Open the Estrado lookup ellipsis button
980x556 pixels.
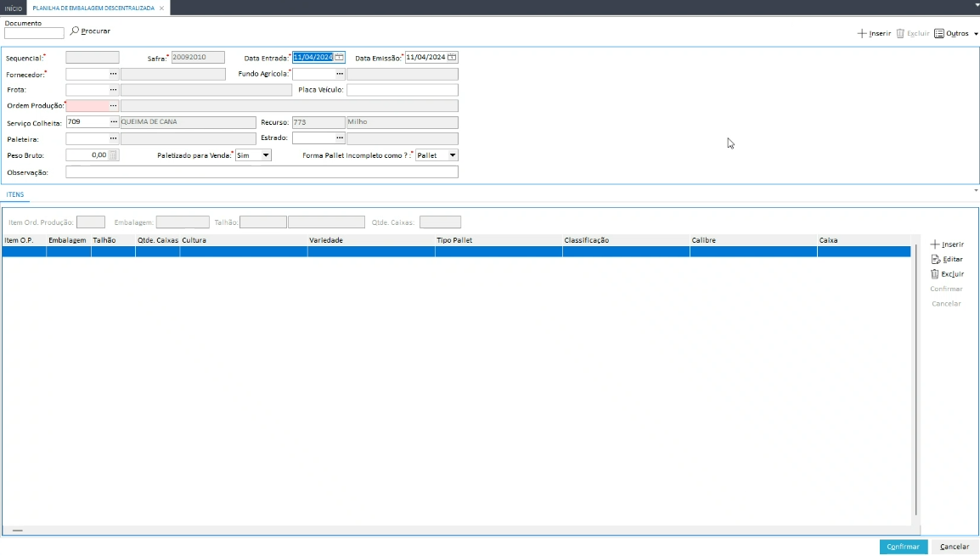[x=340, y=138]
